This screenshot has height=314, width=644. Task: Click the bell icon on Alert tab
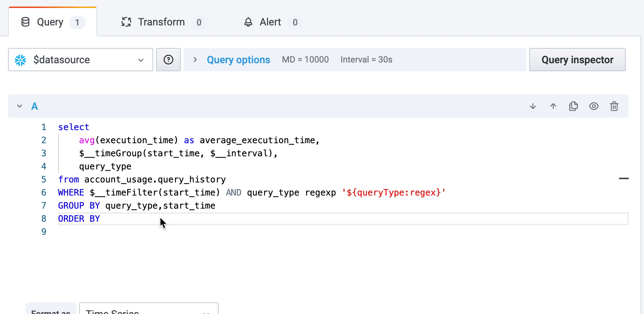tap(248, 22)
